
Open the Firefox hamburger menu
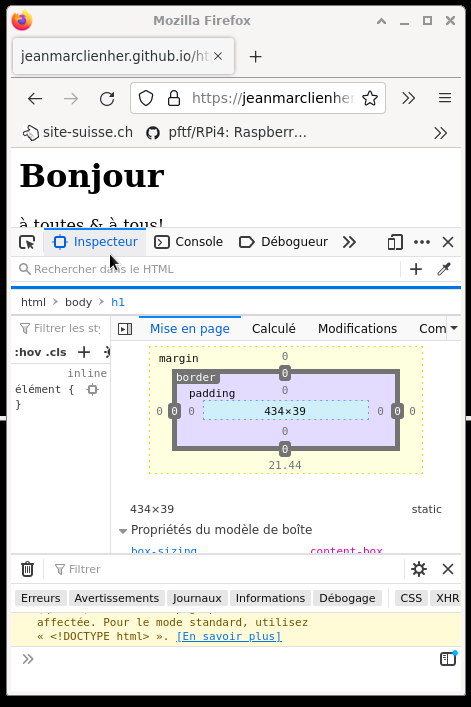click(445, 98)
